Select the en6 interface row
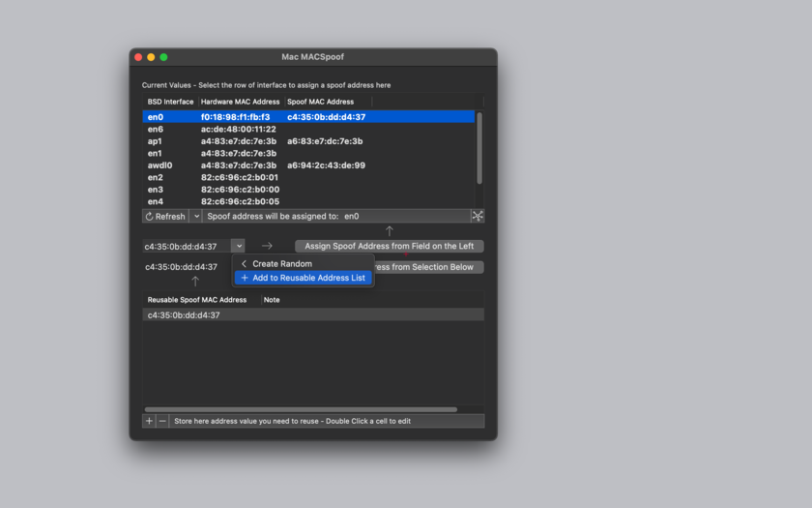 pyautogui.click(x=308, y=129)
